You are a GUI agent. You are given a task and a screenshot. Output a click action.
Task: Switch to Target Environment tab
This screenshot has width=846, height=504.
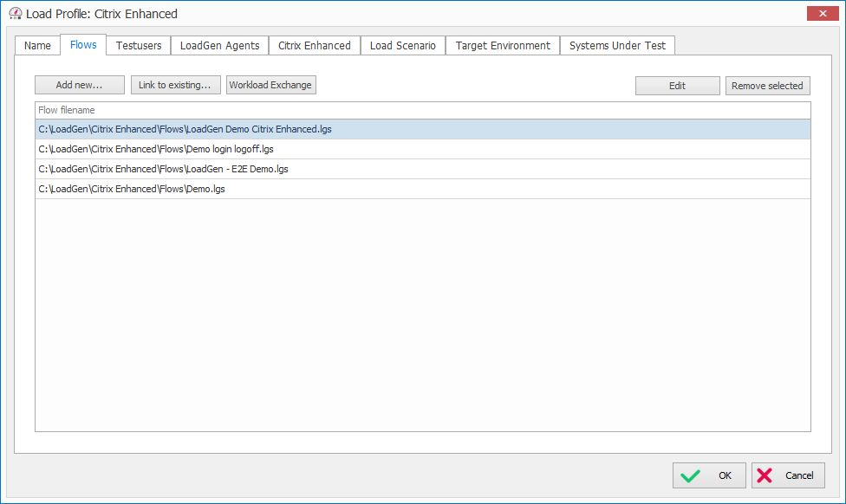pyautogui.click(x=503, y=46)
